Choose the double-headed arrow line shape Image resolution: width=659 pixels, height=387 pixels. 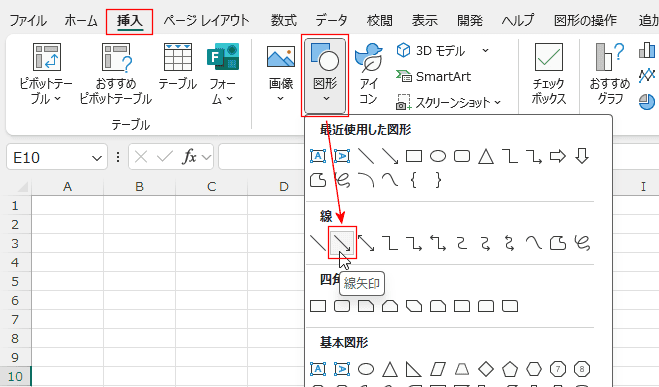(x=366, y=243)
